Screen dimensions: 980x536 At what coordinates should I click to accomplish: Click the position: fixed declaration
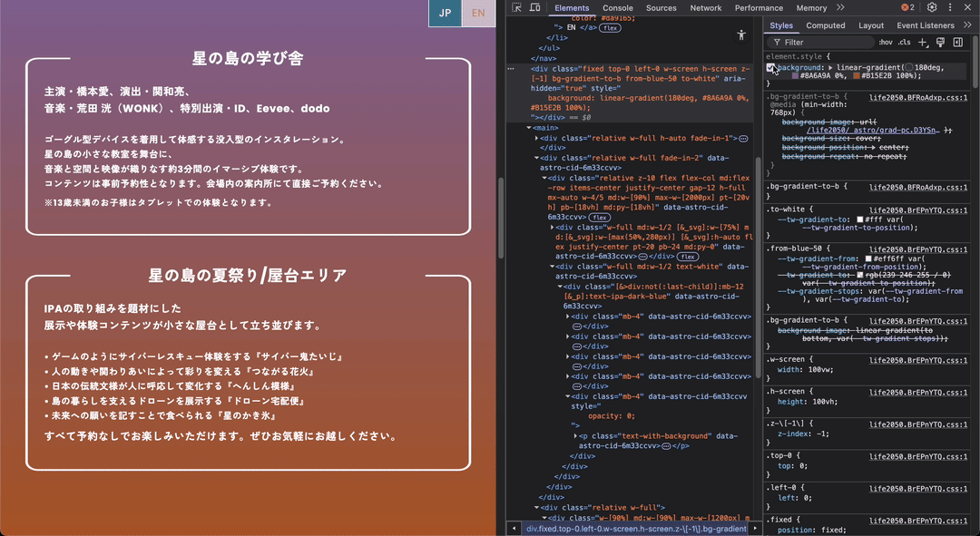tap(811, 530)
